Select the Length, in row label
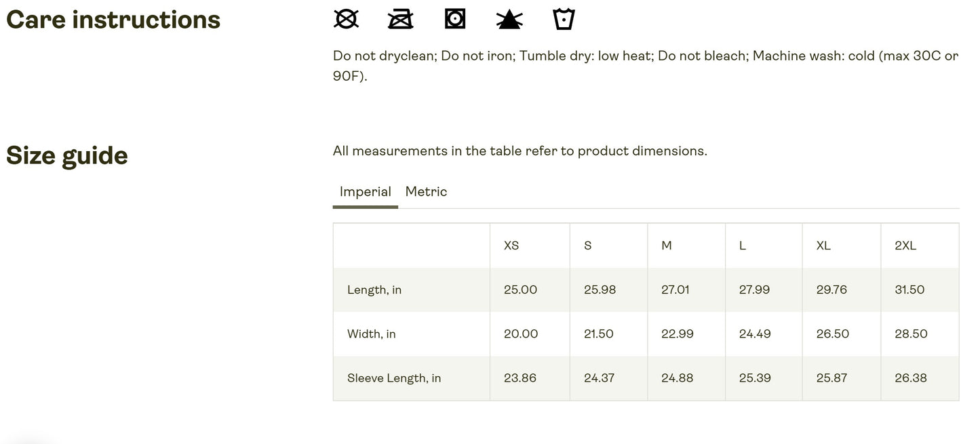 click(374, 289)
